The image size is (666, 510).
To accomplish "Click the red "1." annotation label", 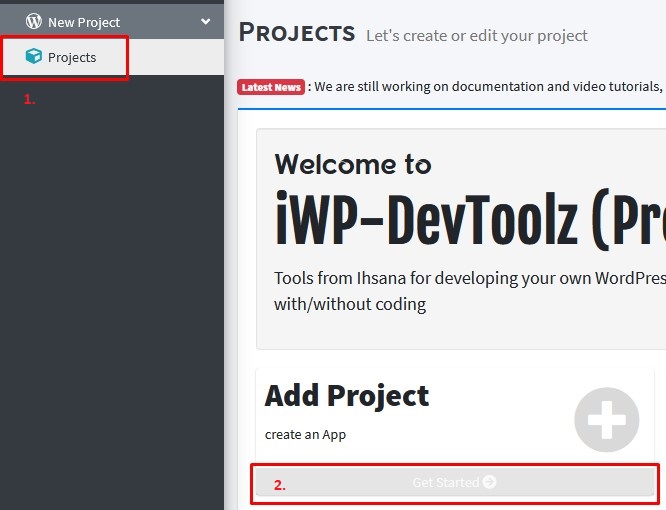I will (x=30, y=99).
